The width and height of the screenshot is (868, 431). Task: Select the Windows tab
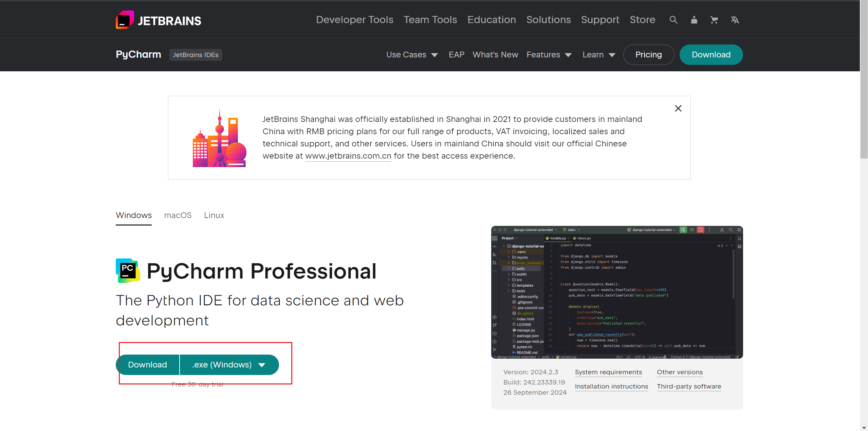coord(134,215)
